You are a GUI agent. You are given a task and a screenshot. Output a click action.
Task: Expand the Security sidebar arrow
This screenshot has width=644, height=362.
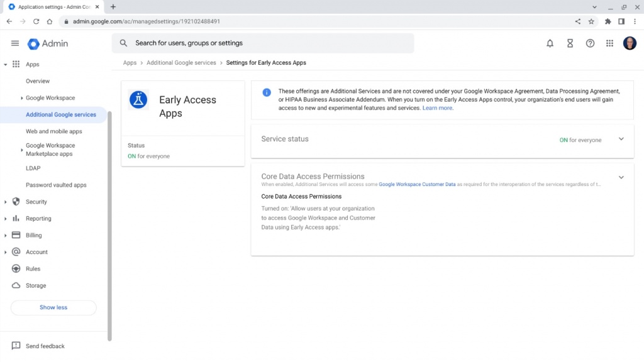pos(5,202)
